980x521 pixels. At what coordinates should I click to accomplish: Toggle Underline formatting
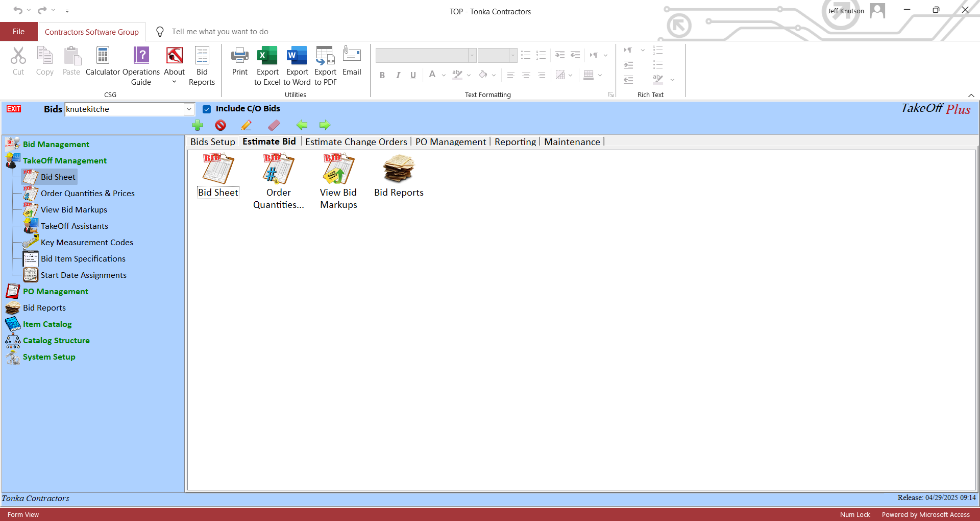coord(413,75)
